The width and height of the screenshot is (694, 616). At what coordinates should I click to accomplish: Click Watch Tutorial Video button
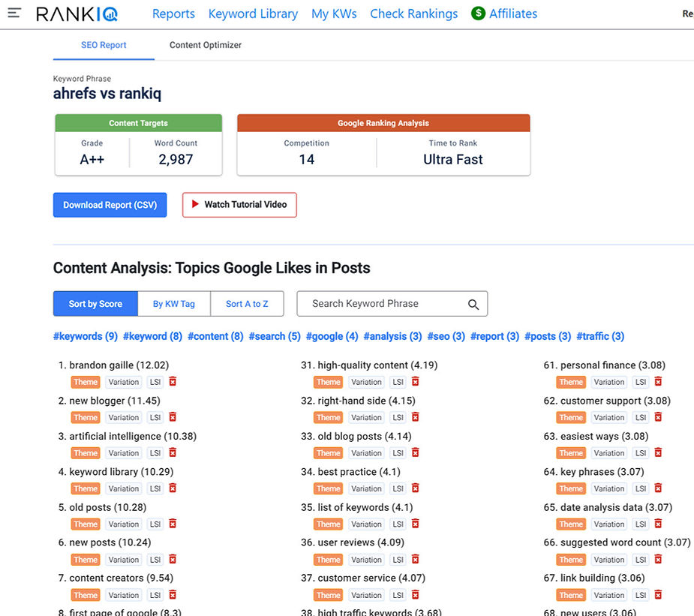[x=239, y=205]
